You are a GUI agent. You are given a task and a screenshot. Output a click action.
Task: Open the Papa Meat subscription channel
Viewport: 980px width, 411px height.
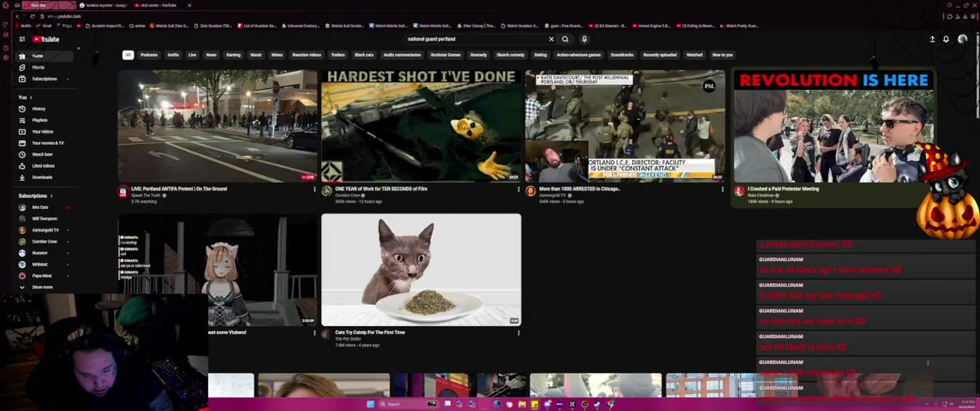pos(45,276)
